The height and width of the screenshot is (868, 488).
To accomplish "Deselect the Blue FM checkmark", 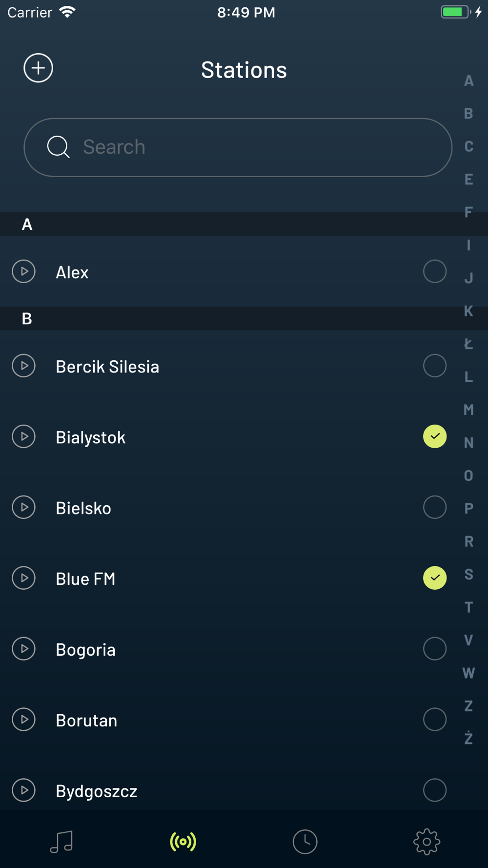I will (435, 578).
